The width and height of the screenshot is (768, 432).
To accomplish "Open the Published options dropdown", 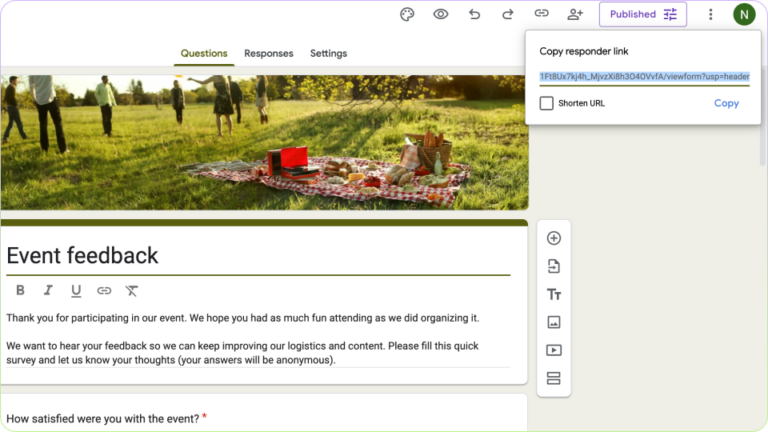I will coord(643,14).
